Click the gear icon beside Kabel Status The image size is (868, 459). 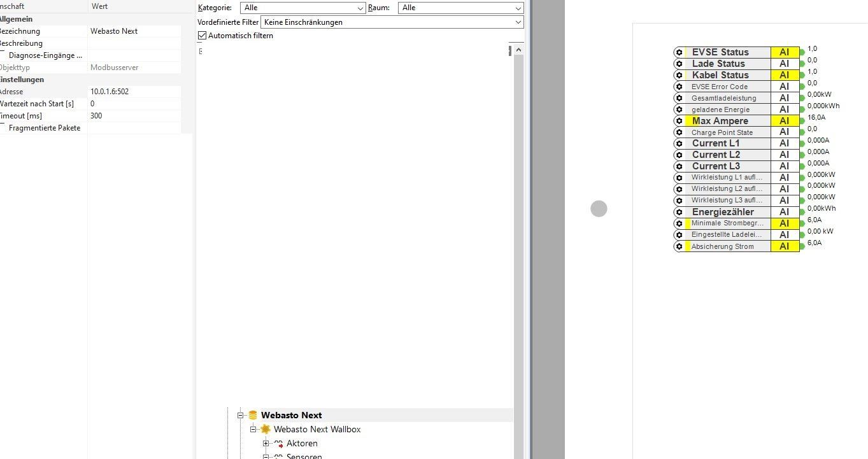679,75
